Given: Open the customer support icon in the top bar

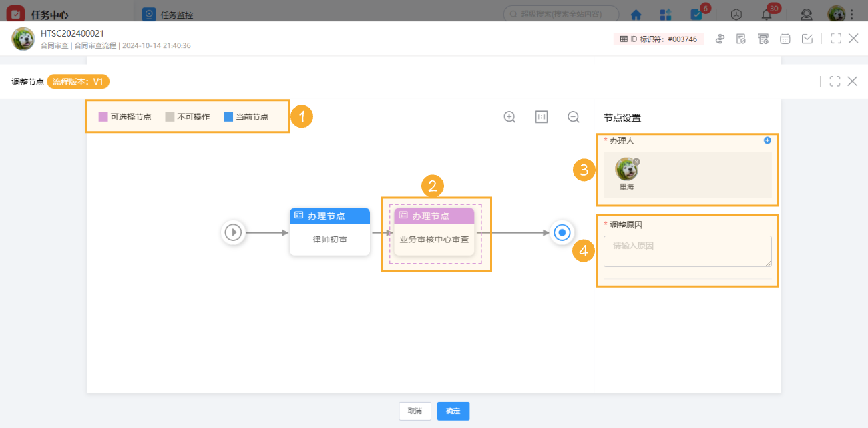Looking at the screenshot, I should (806, 13).
